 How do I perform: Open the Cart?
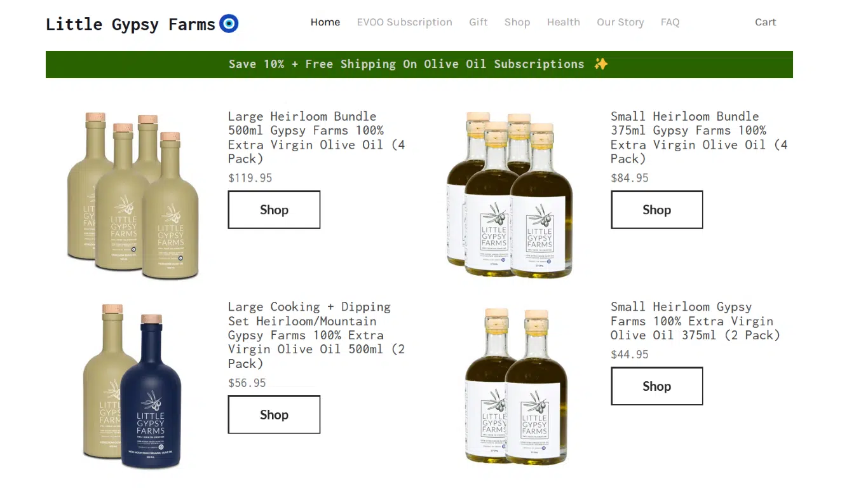point(765,22)
